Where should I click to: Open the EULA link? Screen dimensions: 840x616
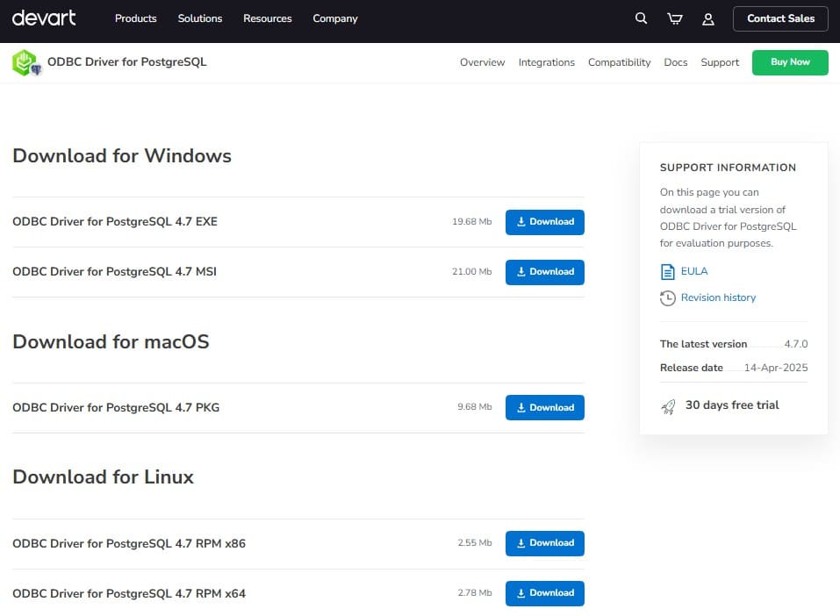(x=693, y=271)
